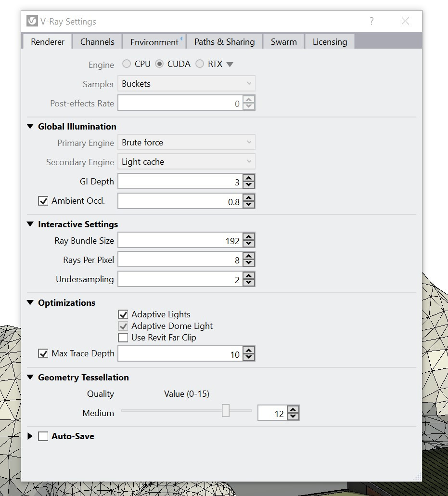Decrease the Post-effects Rate value
Image resolution: width=448 pixels, height=496 pixels.
(x=249, y=106)
